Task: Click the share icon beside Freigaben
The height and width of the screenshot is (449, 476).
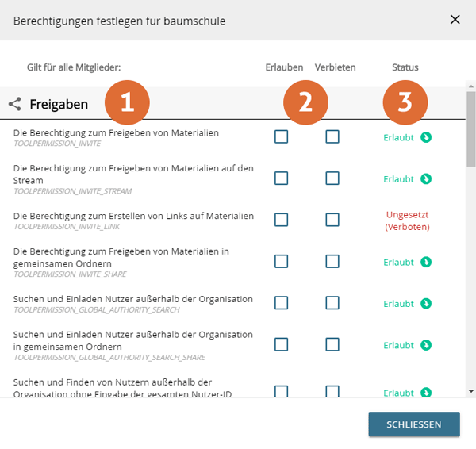Action: tap(14, 104)
